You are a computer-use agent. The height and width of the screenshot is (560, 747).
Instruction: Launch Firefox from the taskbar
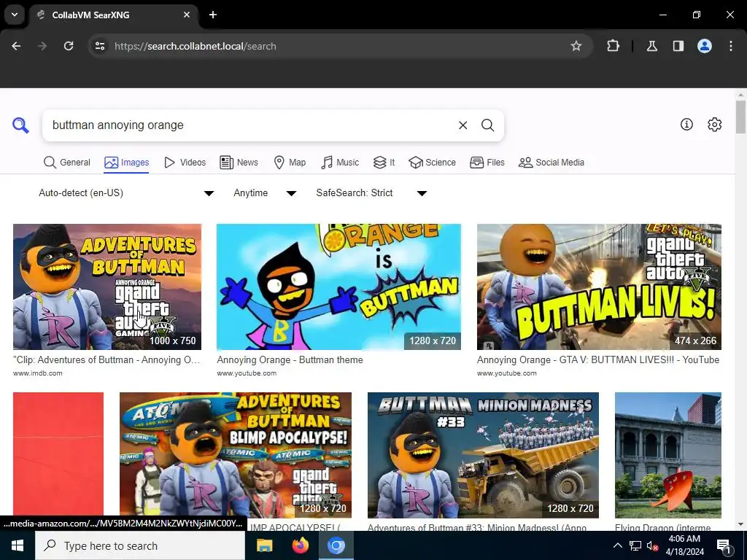[300, 545]
